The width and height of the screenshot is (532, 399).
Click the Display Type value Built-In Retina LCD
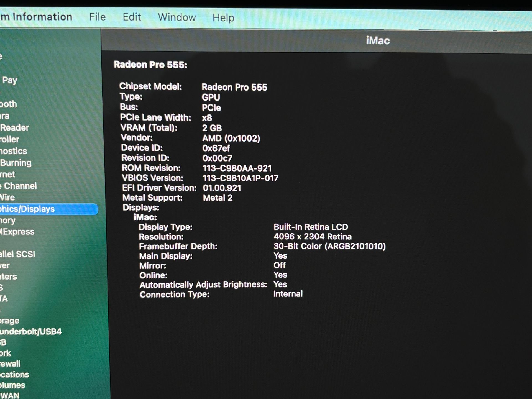(311, 227)
